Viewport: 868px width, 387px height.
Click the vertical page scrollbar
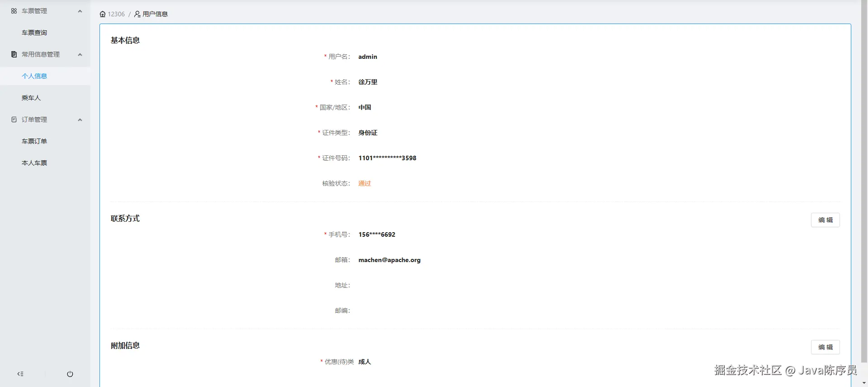pos(864,181)
